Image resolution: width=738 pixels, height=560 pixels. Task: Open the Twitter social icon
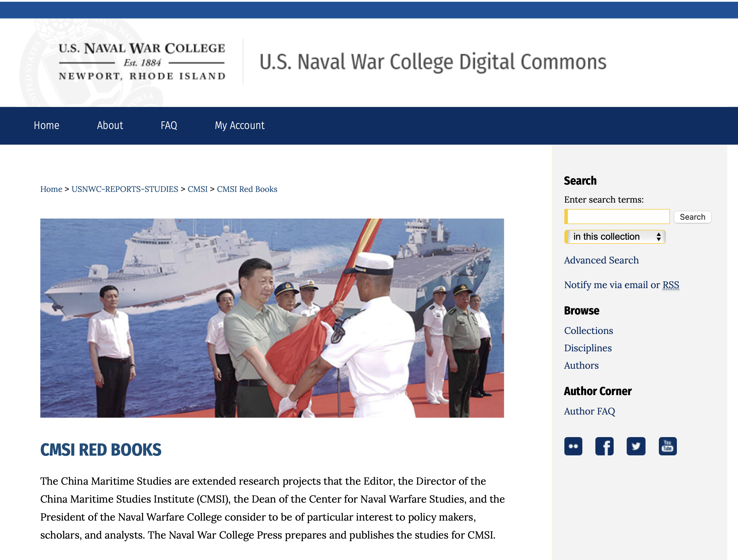click(x=636, y=446)
